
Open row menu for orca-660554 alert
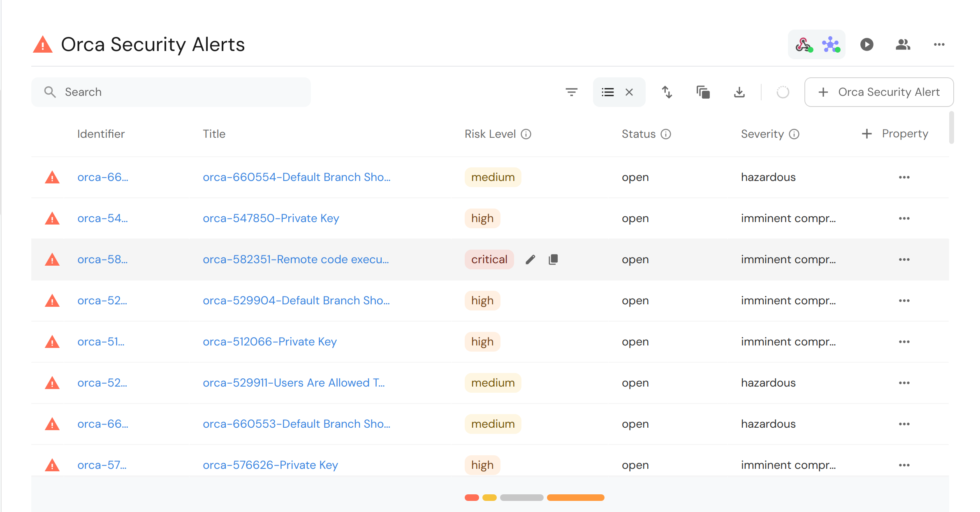click(x=904, y=177)
